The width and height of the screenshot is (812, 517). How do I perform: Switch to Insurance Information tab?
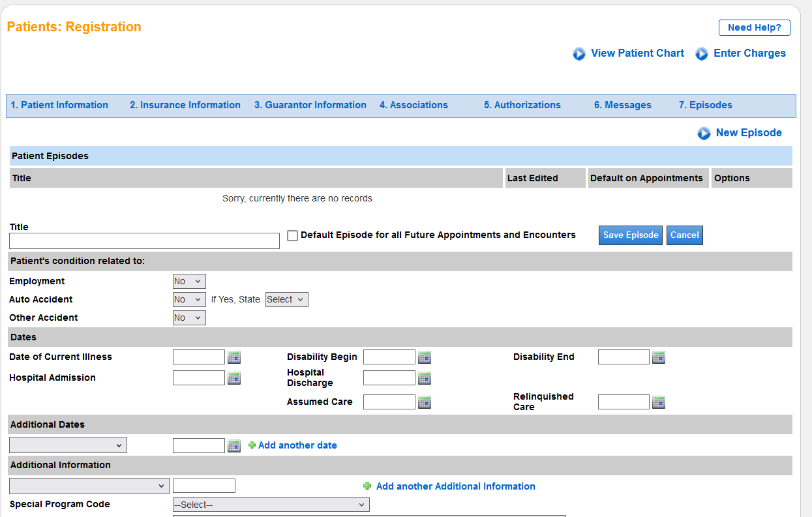185,105
